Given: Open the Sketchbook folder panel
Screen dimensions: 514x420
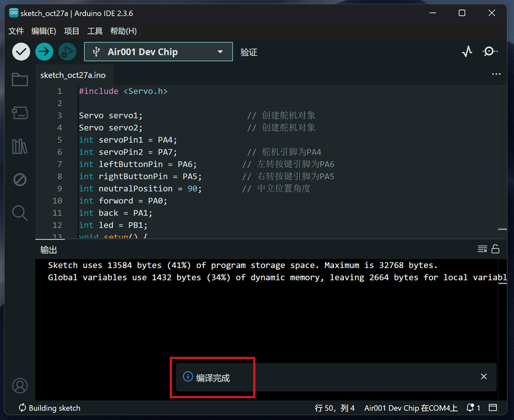Looking at the screenshot, I should (x=20, y=80).
